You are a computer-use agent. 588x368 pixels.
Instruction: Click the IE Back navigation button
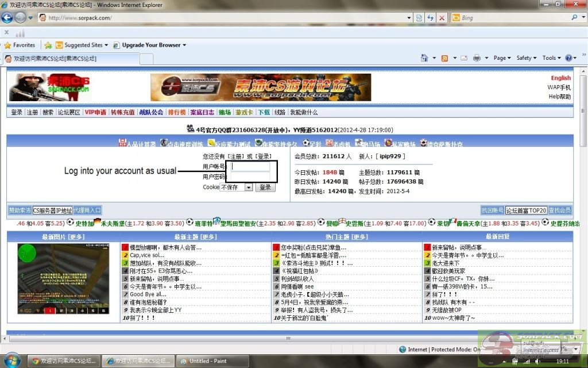point(8,17)
